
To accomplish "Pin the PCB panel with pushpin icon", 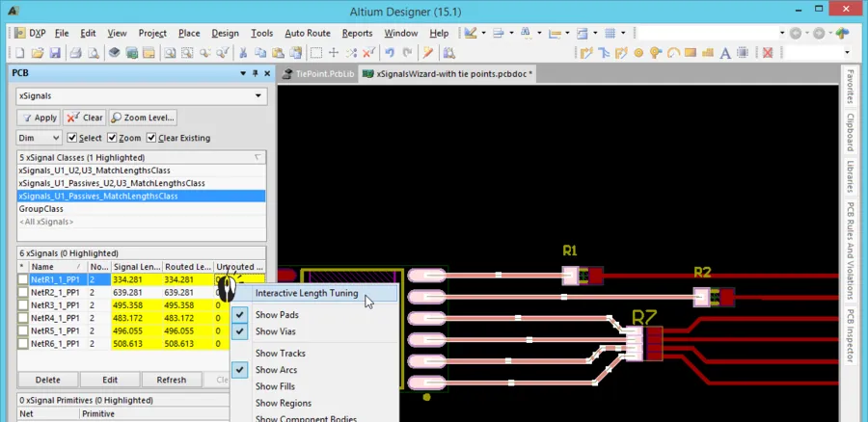I will point(256,73).
